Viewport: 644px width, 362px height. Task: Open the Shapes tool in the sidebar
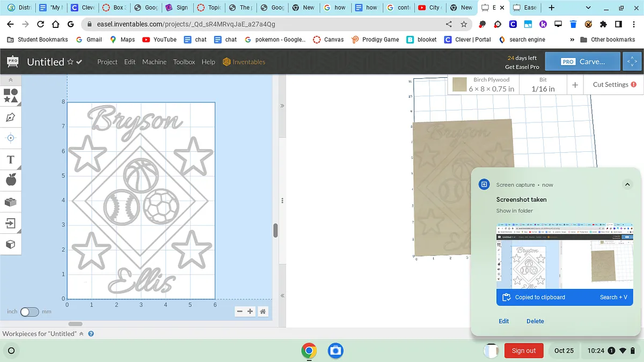pyautogui.click(x=11, y=95)
